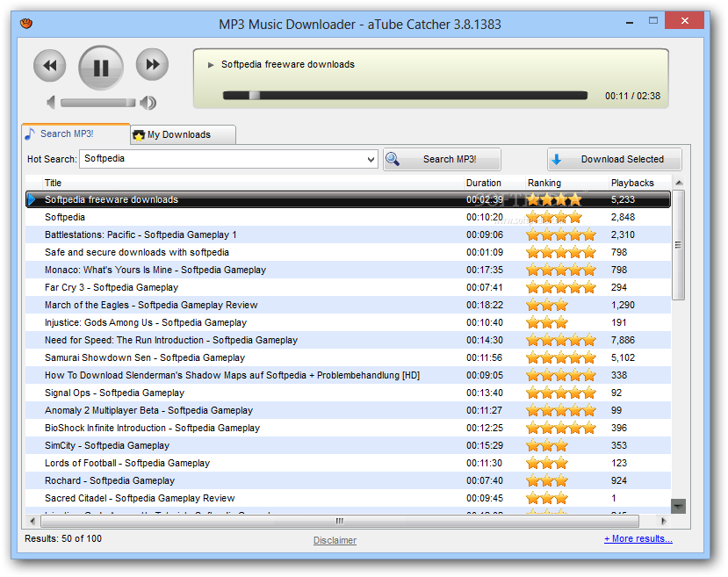Select 'Signal Ops - Softpedia Gameplay'

coord(349,393)
